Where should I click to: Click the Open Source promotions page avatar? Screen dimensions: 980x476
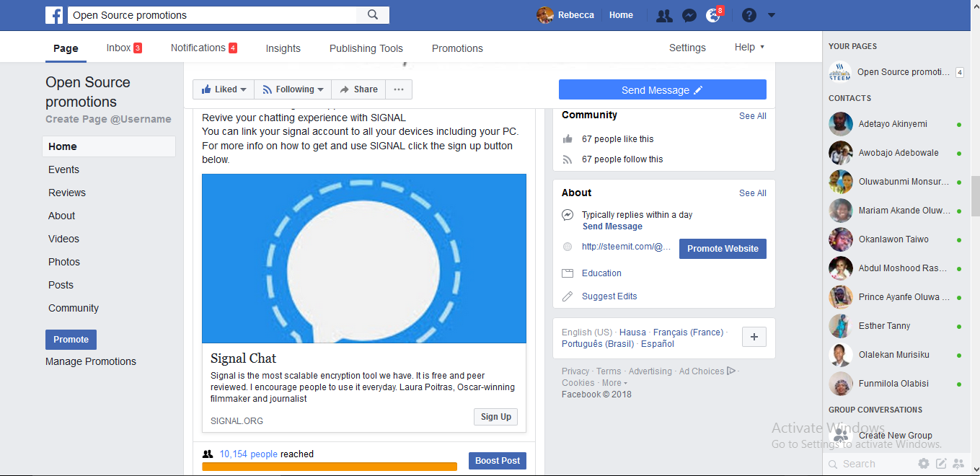[x=840, y=72]
